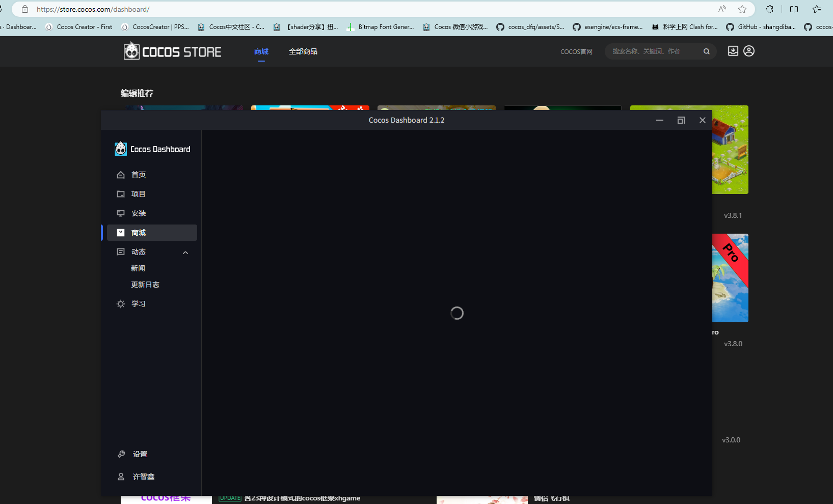Open the CocosCreator | PPS bookmark
Viewport: 833px width, 504px height.
(155, 27)
